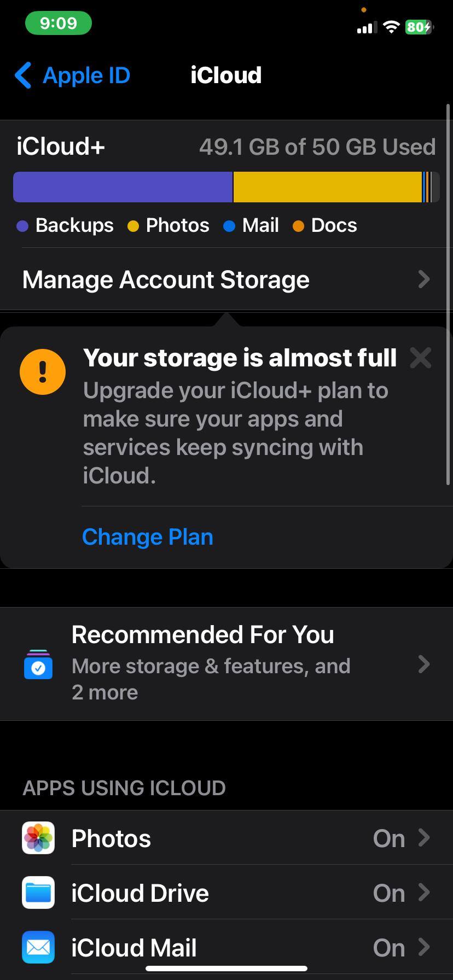Image resolution: width=453 pixels, height=980 pixels.
Task: Tap the Recommended For You icon
Action: pos(38,664)
